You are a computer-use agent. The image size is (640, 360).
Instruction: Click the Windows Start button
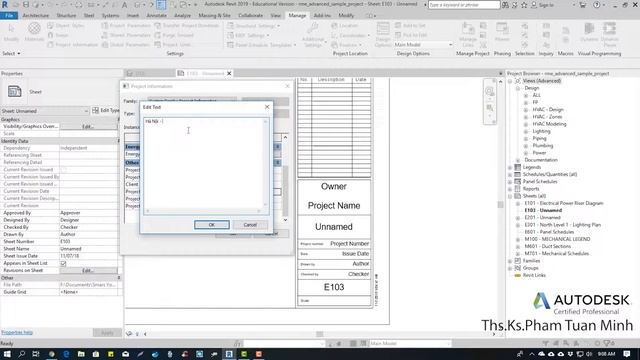tap(7, 354)
